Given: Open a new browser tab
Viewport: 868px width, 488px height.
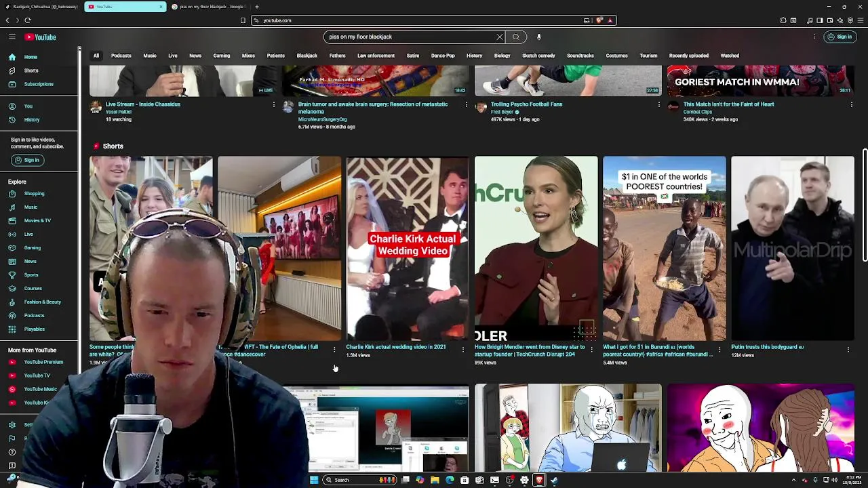Looking at the screenshot, I should click(x=257, y=7).
